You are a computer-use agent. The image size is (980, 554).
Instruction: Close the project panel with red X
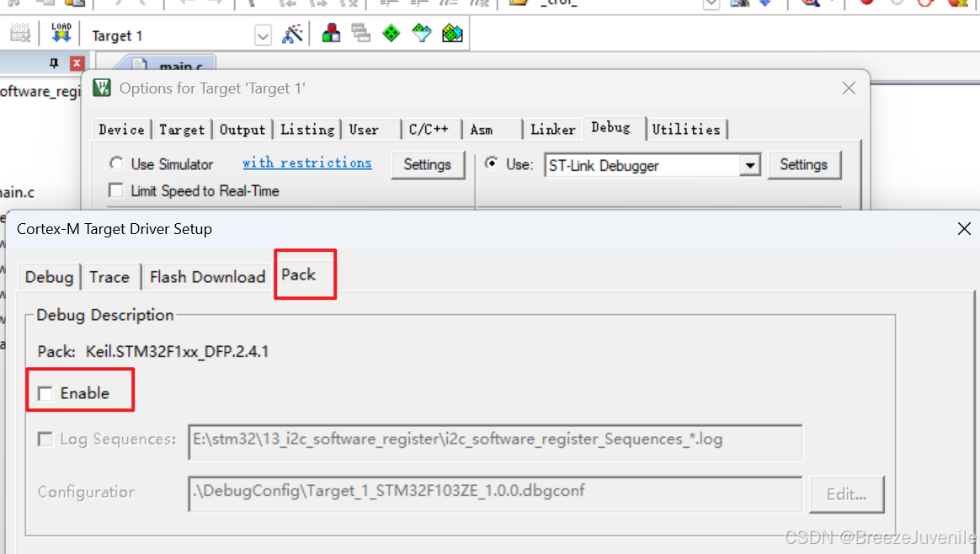(77, 63)
